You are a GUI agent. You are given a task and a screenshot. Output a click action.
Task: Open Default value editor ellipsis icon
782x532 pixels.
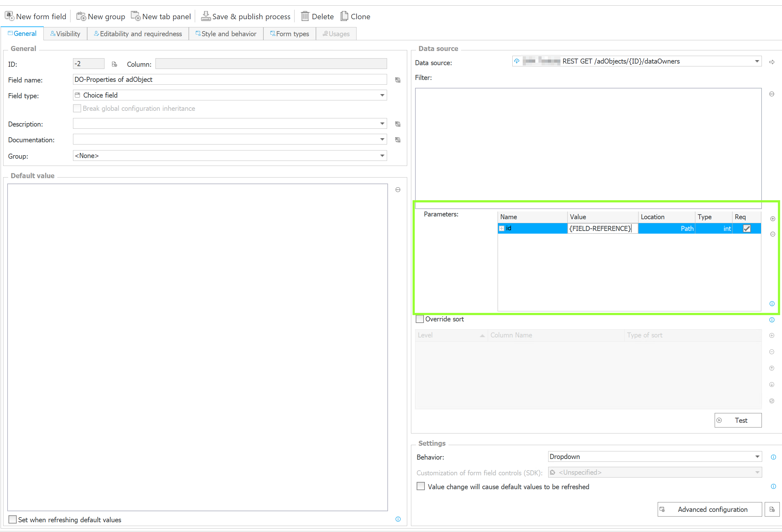pos(398,190)
